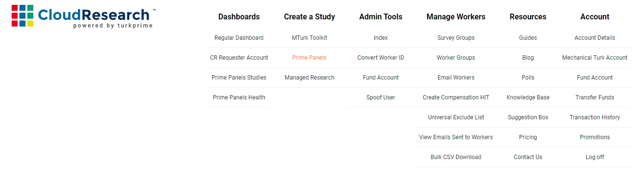
Task: View Transaction History
Action: pyautogui.click(x=595, y=117)
